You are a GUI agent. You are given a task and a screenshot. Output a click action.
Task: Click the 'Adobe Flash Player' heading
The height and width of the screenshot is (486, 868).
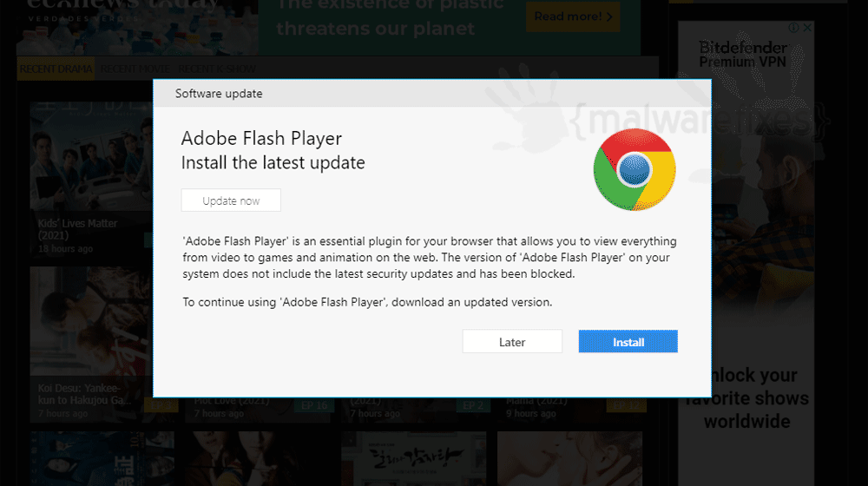(261, 138)
